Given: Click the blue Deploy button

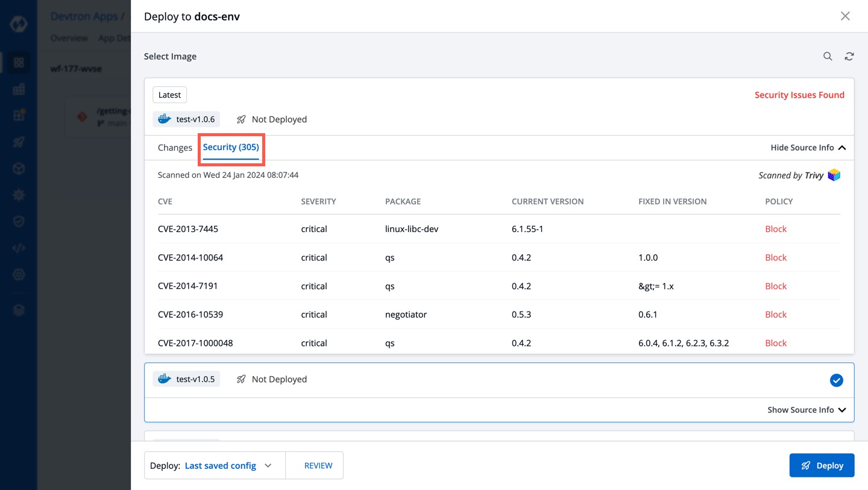Looking at the screenshot, I should pyautogui.click(x=822, y=465).
